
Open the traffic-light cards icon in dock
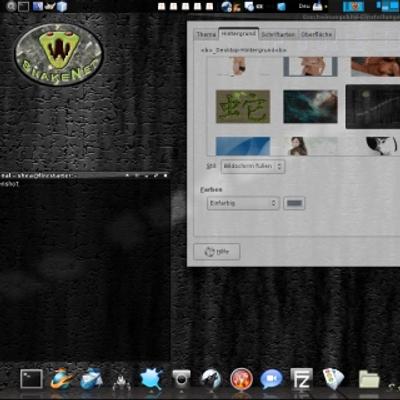point(333,379)
